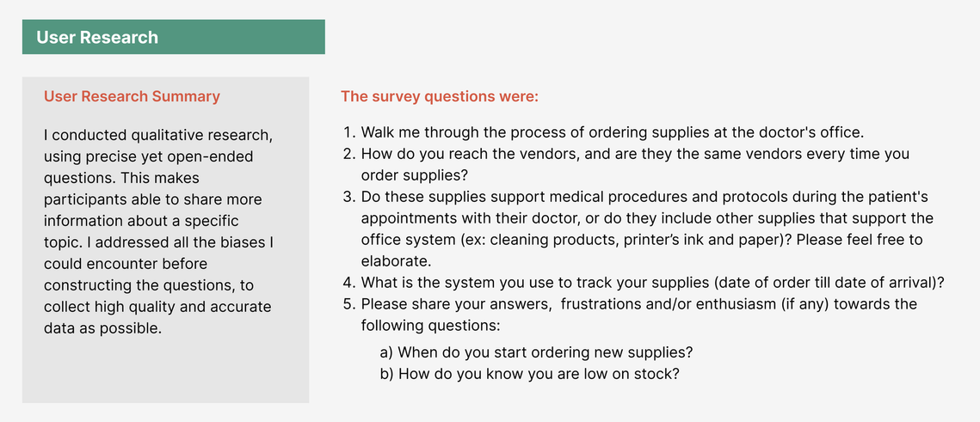Select the User Research Summary heading
This screenshot has height=422, width=980.
[132, 97]
